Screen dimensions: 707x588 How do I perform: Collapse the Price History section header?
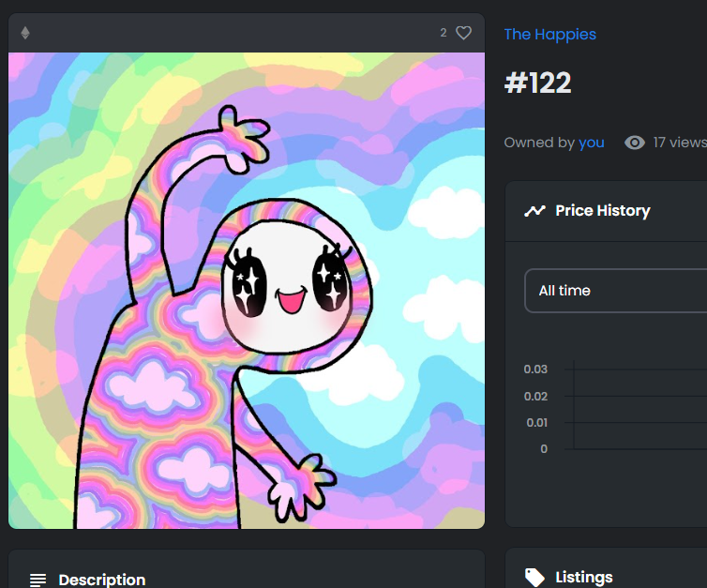(606, 211)
